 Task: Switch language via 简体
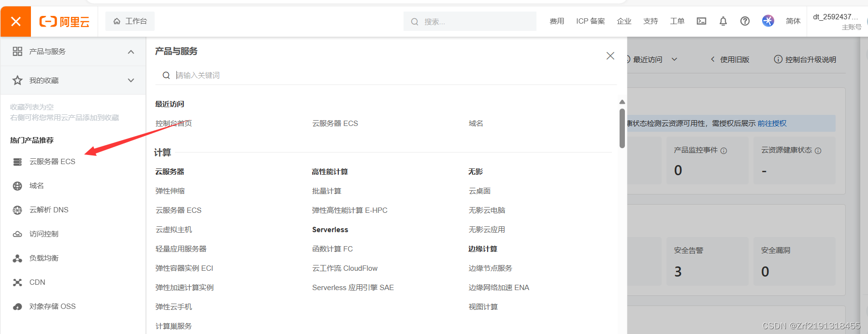click(793, 21)
